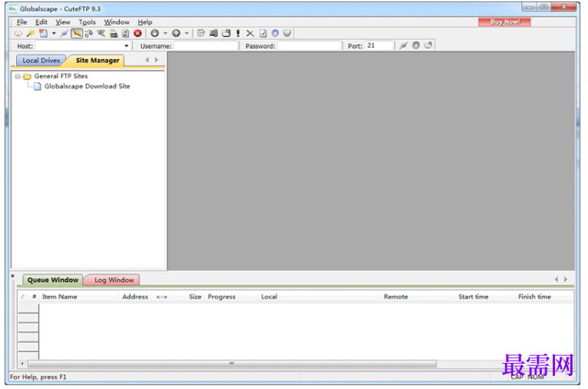The width and height of the screenshot is (588, 389).
Task: Open the Tools menu
Action: (x=87, y=22)
